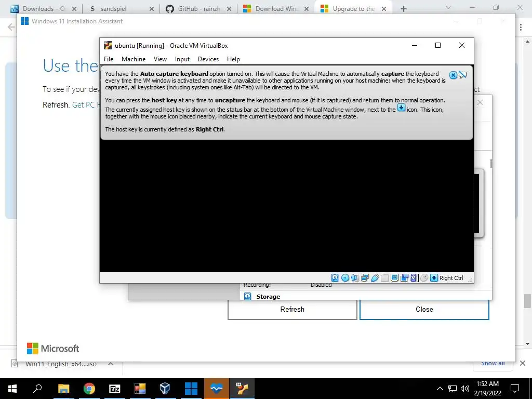Show hidden system tray icons
The height and width of the screenshot is (399, 532).
coord(440,389)
